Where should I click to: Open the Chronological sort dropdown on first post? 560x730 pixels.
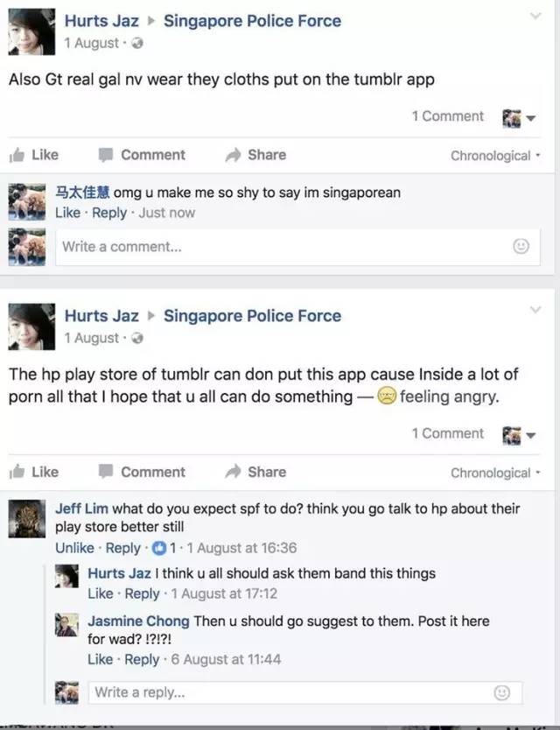pos(495,156)
